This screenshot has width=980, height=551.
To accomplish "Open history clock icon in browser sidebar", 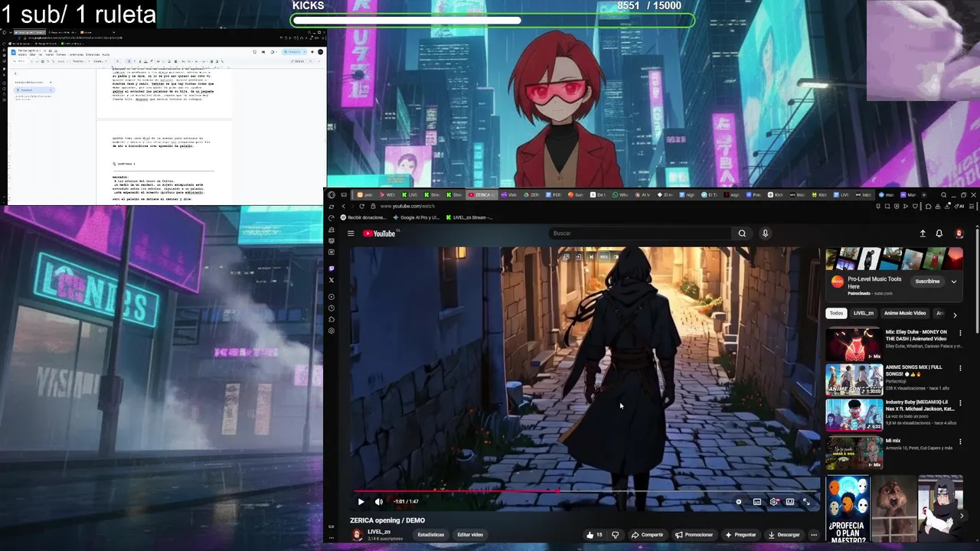I will click(x=332, y=308).
